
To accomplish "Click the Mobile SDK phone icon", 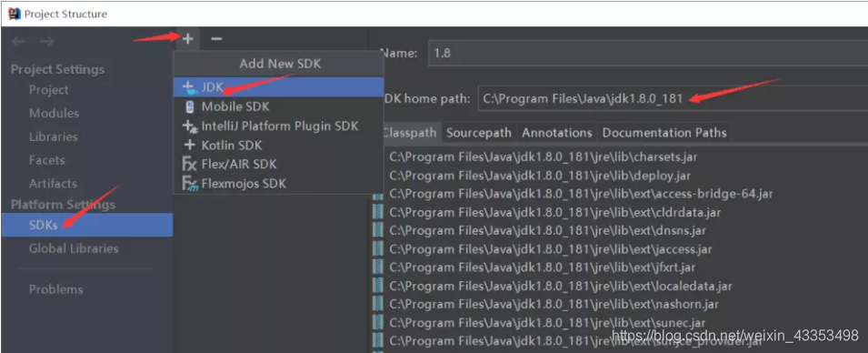I will [190, 106].
